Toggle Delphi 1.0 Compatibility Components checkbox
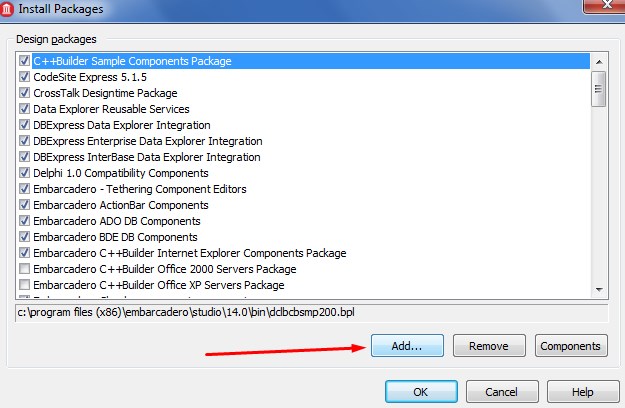625x408 pixels. click(24, 173)
